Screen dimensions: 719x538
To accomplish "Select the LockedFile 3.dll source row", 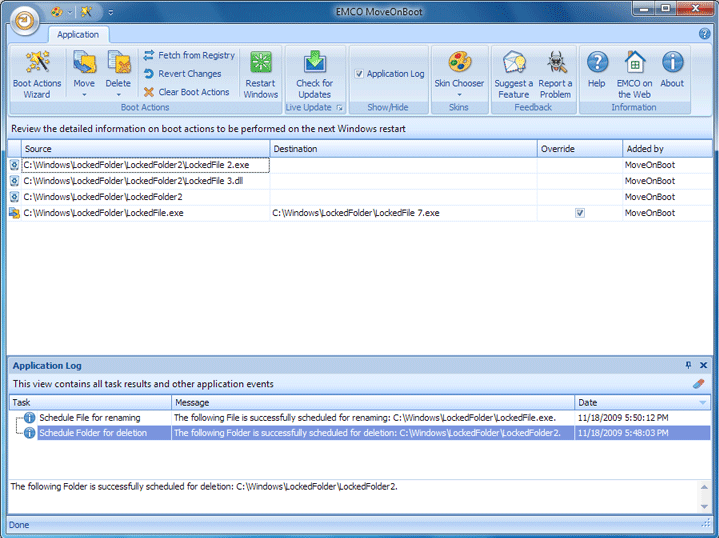I will (x=145, y=181).
